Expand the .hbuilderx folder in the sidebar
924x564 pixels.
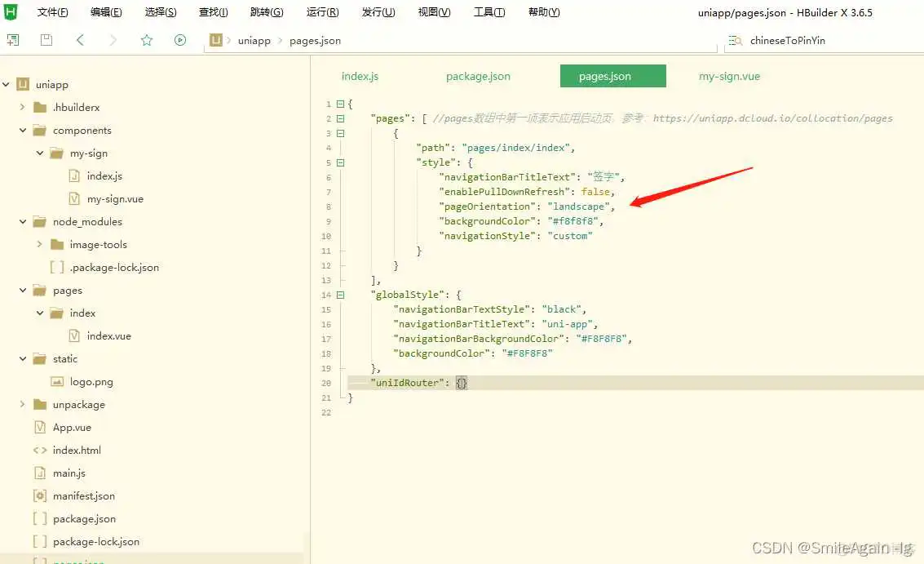point(23,107)
